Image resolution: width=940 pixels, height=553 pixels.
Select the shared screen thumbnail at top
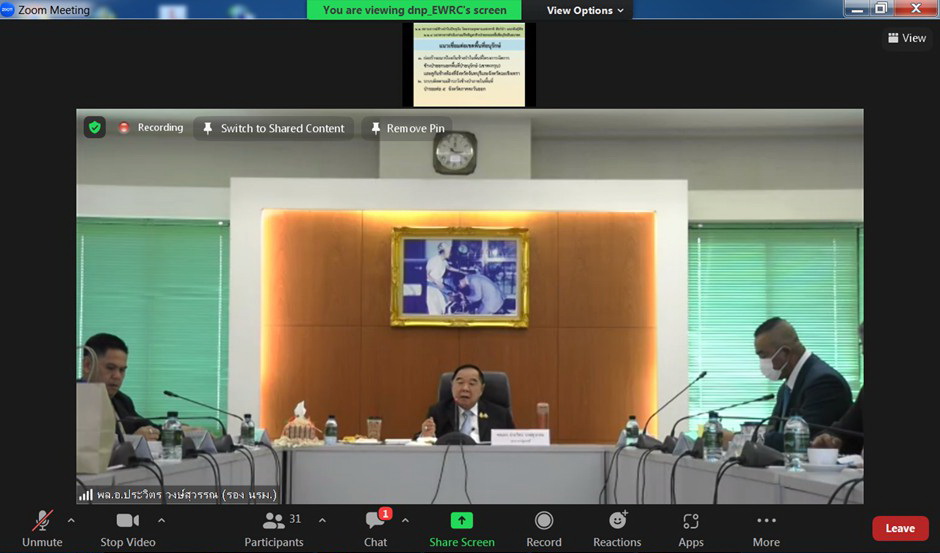pos(469,65)
